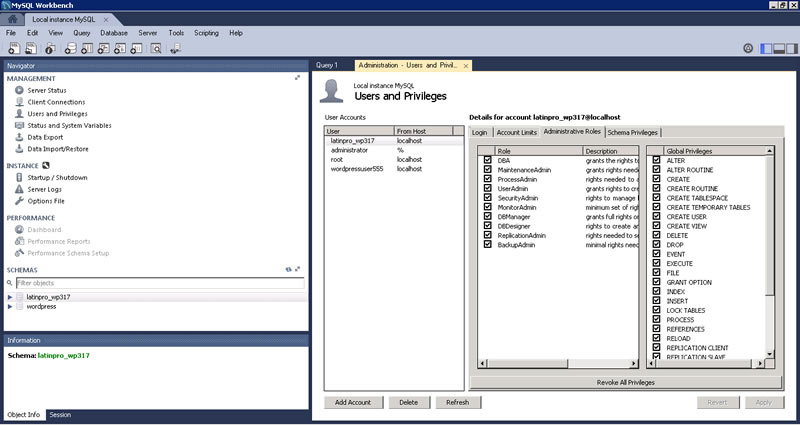
Task: Open the home screen tab icon
Action: click(x=13, y=19)
